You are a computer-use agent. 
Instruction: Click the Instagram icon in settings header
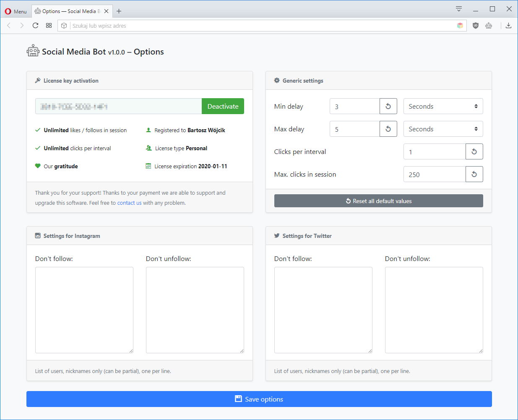point(38,236)
